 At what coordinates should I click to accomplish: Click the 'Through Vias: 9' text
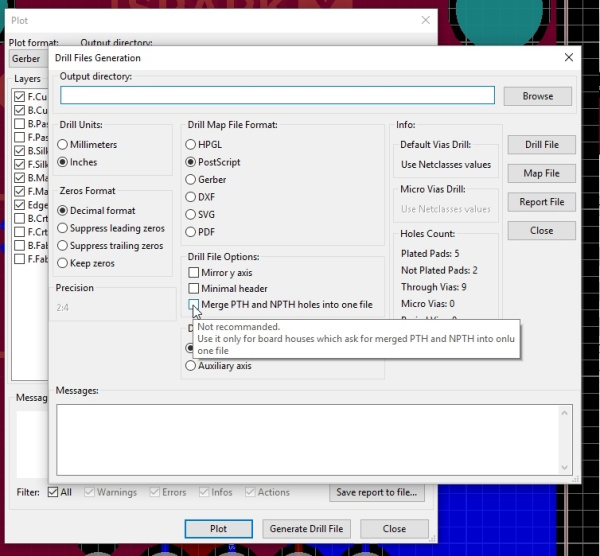(x=434, y=287)
